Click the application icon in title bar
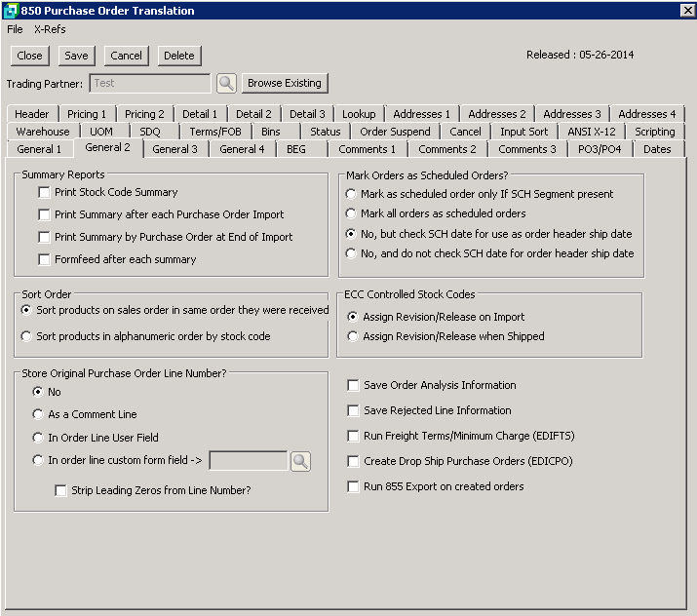 10,11
